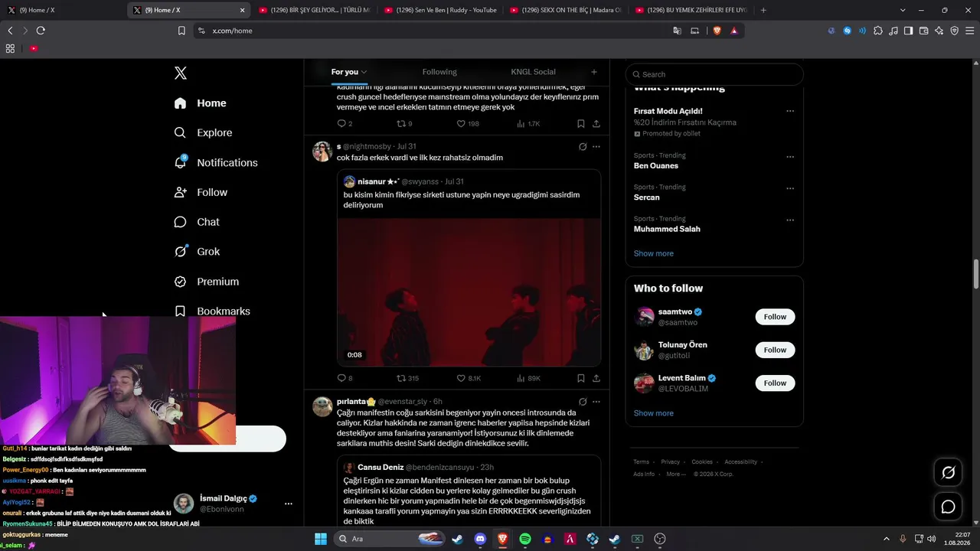Open Brave VPN shield icon in toolbar
The image size is (980, 551).
pos(954,31)
